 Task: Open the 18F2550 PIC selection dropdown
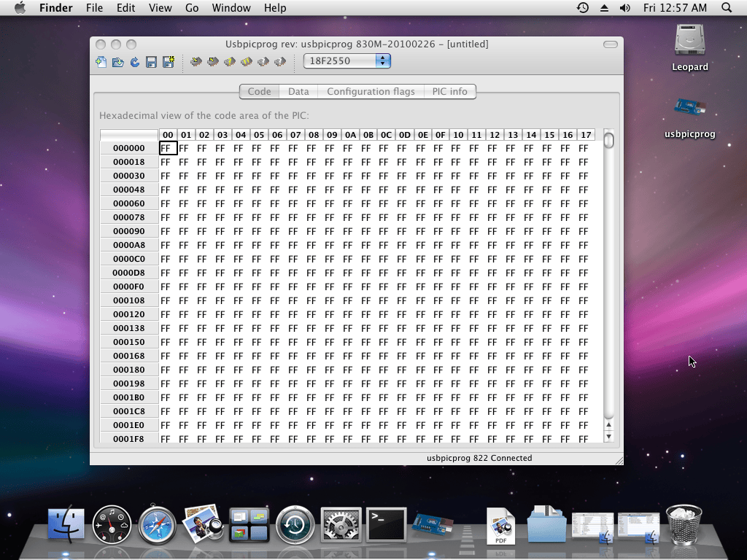[347, 61]
